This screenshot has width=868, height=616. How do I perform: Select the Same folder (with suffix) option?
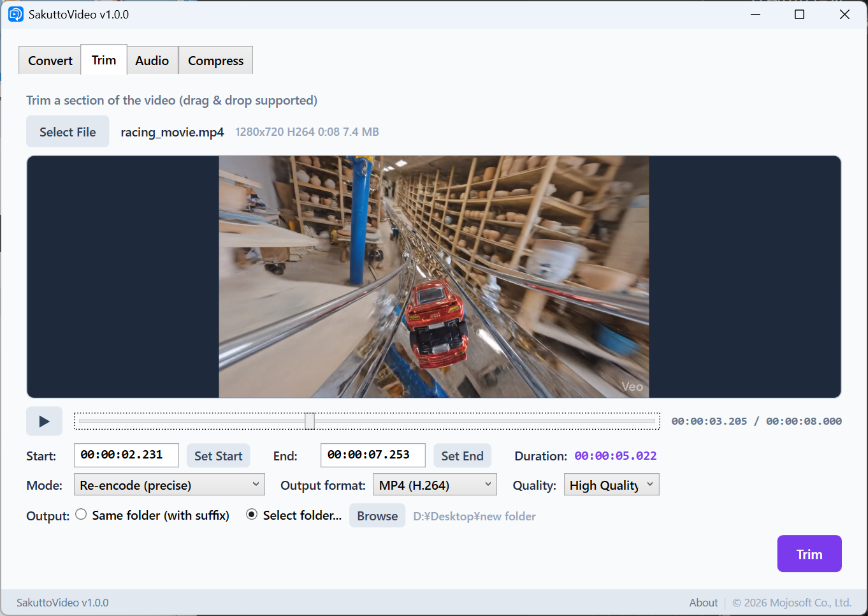(x=82, y=515)
